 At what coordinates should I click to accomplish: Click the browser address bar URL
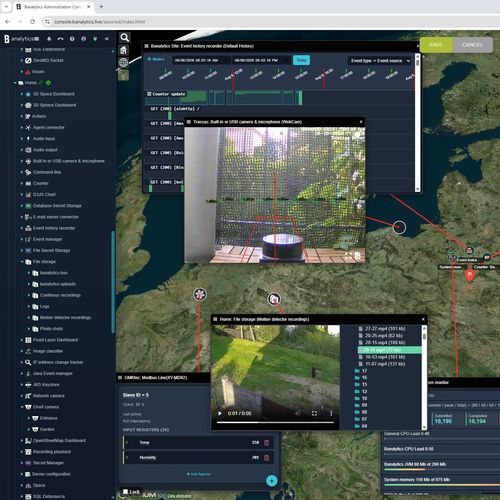click(x=99, y=22)
